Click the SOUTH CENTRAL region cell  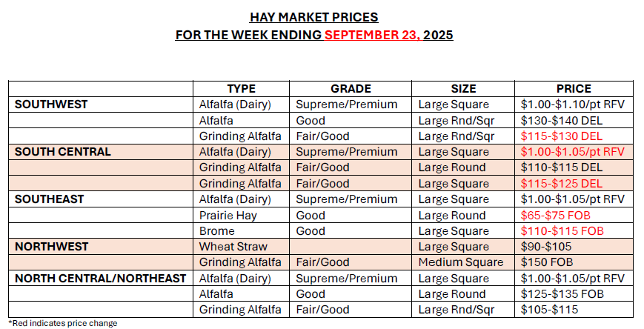pos(63,152)
